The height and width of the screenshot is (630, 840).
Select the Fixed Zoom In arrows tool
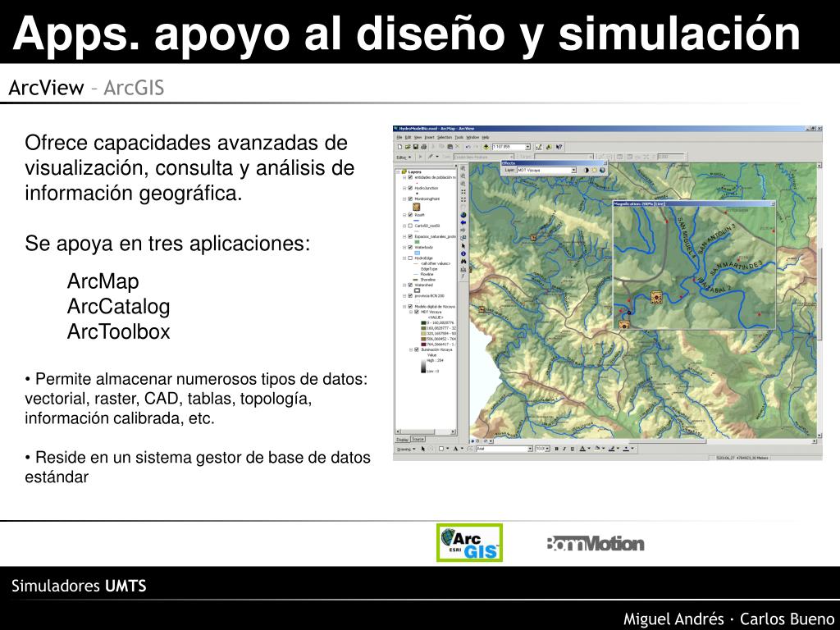[463, 192]
